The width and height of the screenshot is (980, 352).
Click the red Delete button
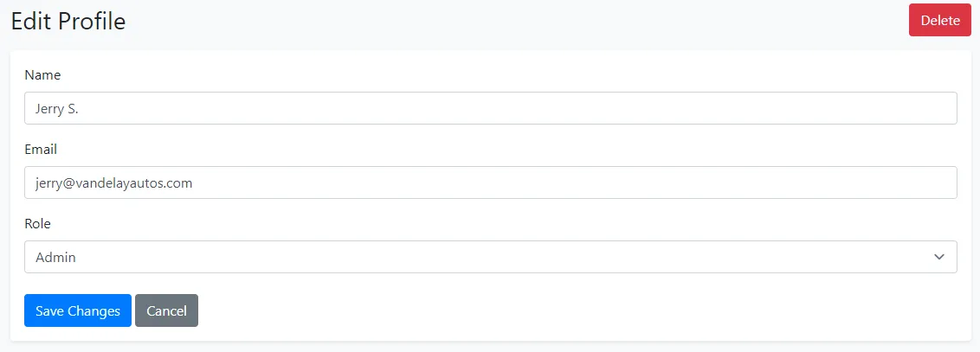939,21
